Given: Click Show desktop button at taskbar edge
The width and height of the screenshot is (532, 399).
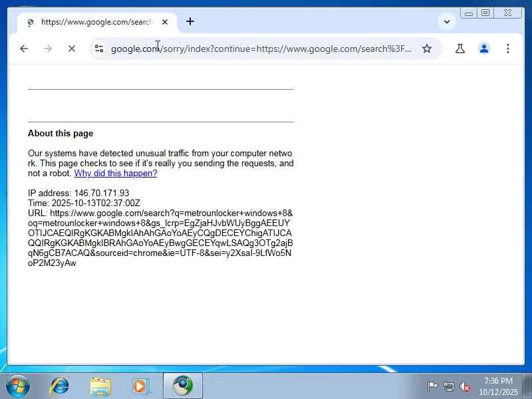Looking at the screenshot, I should pyautogui.click(x=527, y=386).
